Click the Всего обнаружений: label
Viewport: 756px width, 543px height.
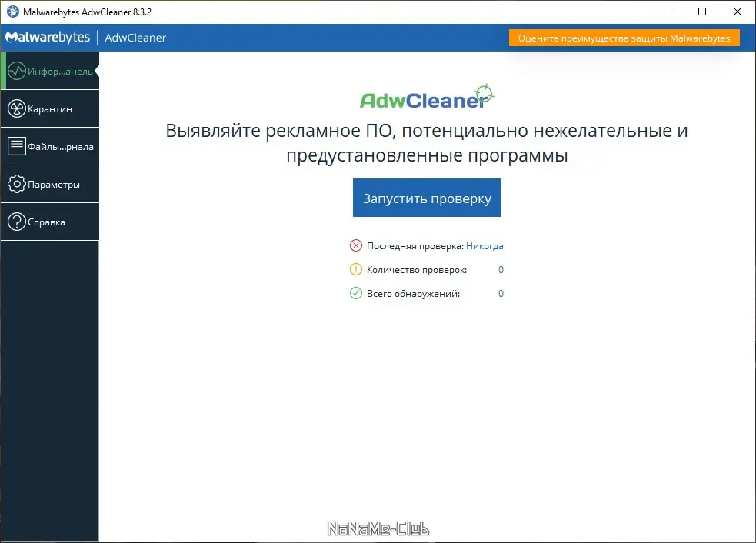point(413,294)
